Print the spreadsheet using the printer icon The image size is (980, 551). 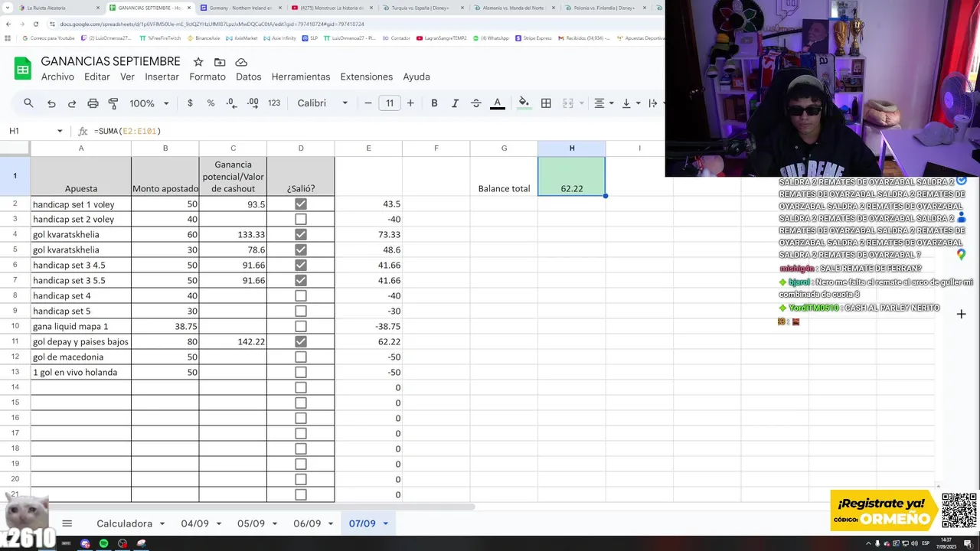point(93,103)
